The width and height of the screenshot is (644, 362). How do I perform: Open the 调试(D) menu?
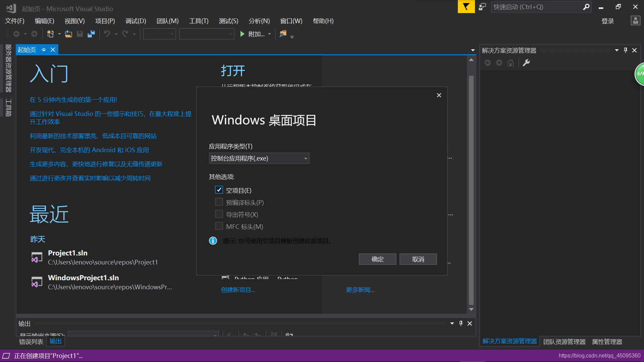click(x=136, y=21)
